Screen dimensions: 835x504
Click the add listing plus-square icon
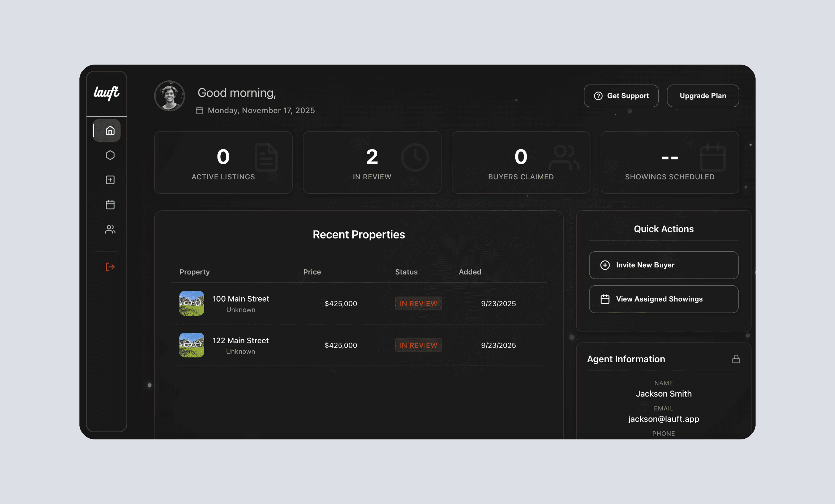coord(110,180)
